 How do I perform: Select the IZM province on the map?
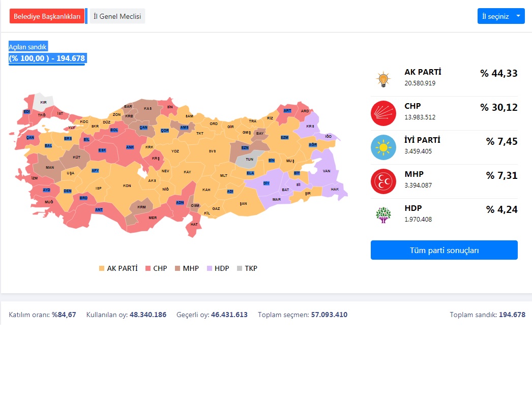(x=35, y=178)
